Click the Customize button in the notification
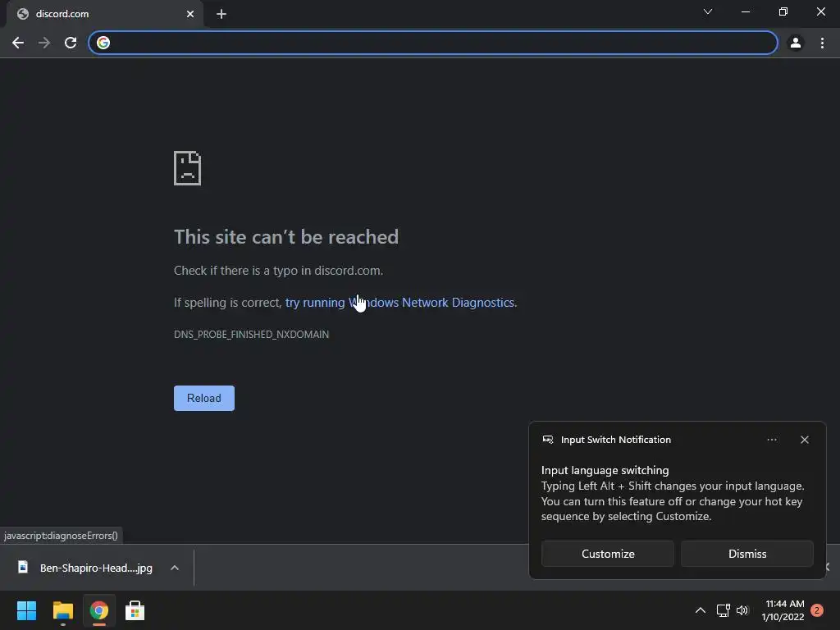The width and height of the screenshot is (840, 630). pyautogui.click(x=608, y=554)
